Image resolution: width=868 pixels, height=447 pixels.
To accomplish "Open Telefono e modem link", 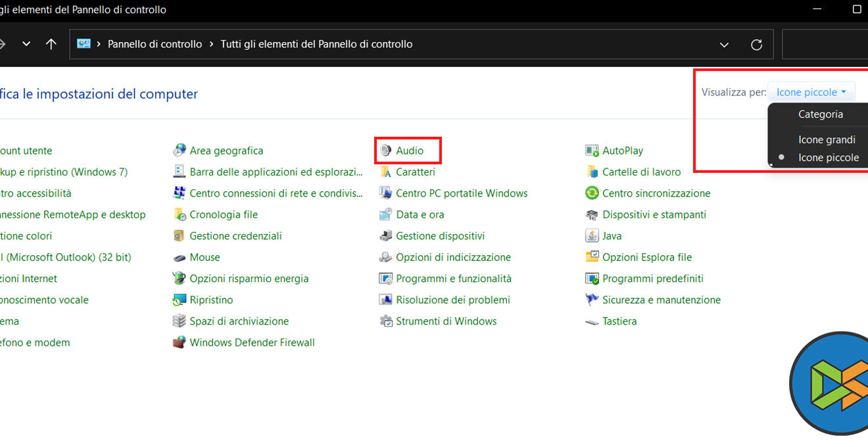I will [35, 342].
